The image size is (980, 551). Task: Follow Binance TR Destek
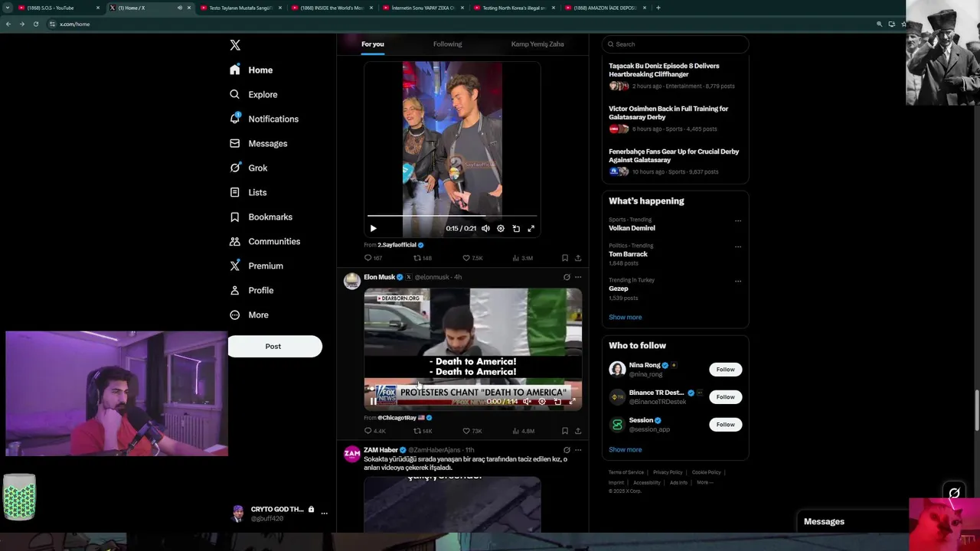pos(725,397)
